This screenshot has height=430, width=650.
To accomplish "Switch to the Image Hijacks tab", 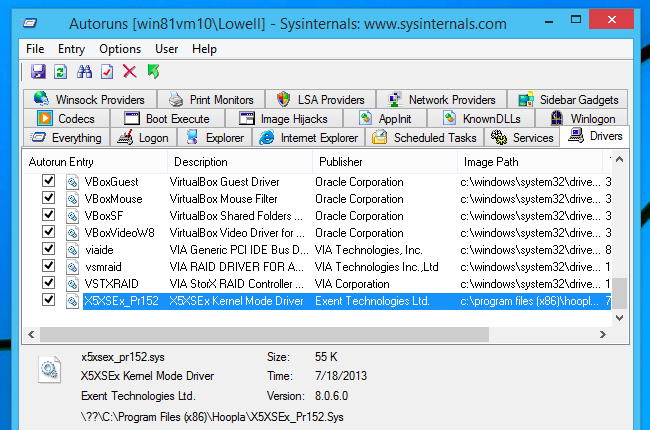I will click(284, 119).
